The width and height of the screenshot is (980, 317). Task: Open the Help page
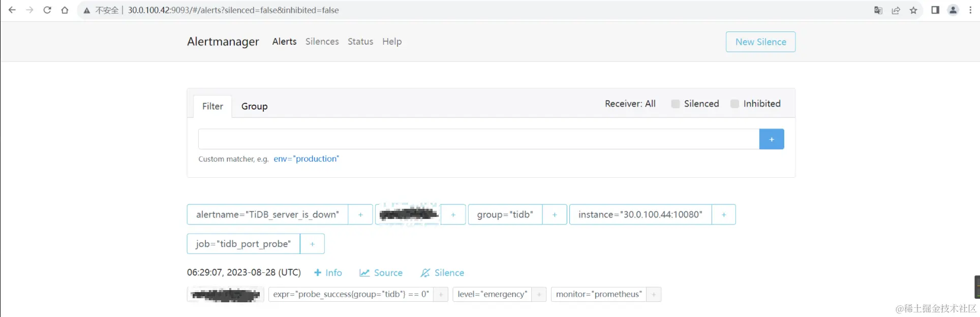(392, 42)
